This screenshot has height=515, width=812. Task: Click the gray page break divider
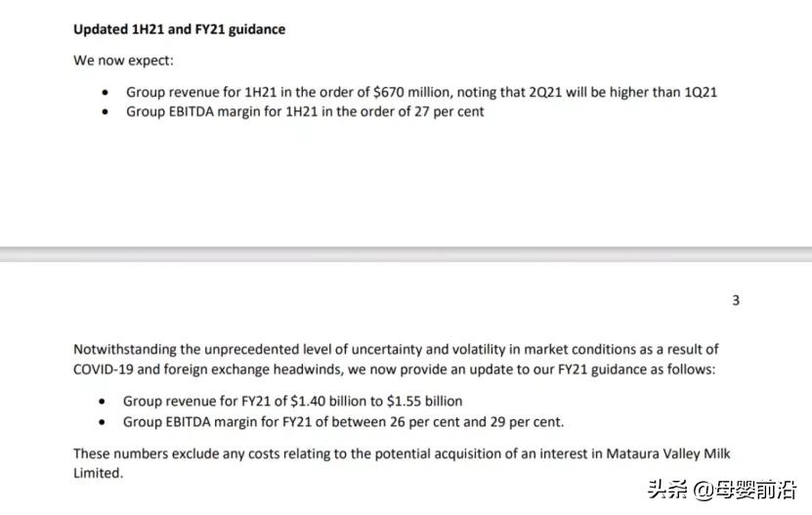(406, 254)
